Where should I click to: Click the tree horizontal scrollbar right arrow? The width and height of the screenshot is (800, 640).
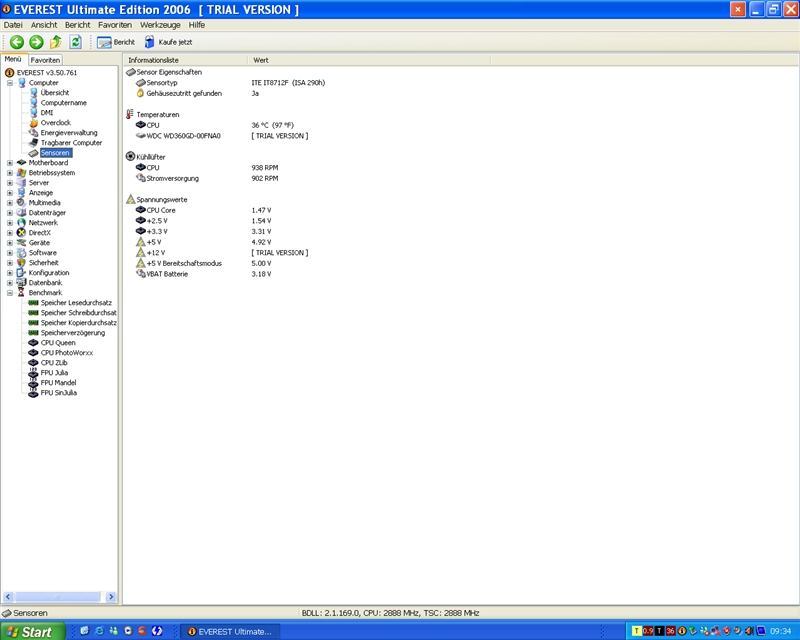[x=111, y=597]
